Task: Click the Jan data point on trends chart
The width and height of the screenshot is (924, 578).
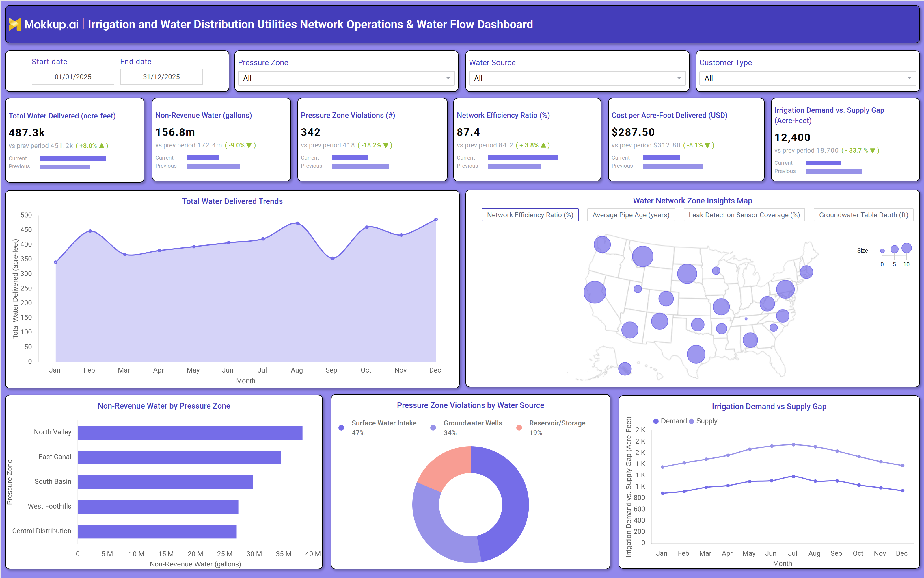Action: 56,262
